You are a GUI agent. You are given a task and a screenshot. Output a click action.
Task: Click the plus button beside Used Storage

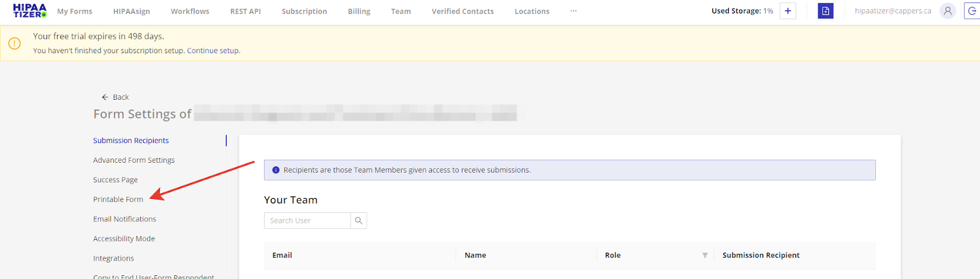788,11
